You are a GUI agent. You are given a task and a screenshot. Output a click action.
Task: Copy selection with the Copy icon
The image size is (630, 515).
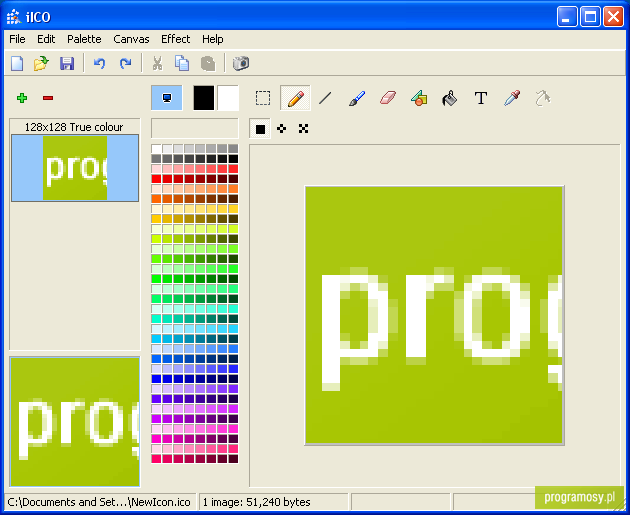click(x=182, y=63)
